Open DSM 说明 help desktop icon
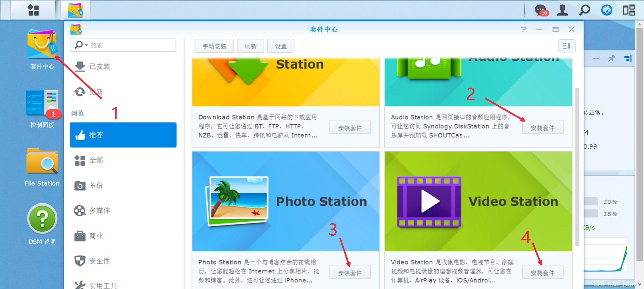The width and height of the screenshot is (644, 289). coord(42,224)
